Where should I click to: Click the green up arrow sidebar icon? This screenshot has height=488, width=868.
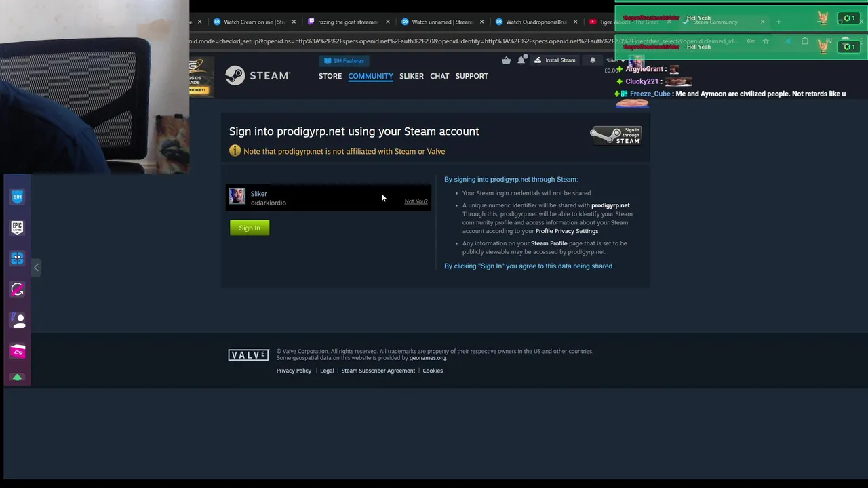coord(17,378)
